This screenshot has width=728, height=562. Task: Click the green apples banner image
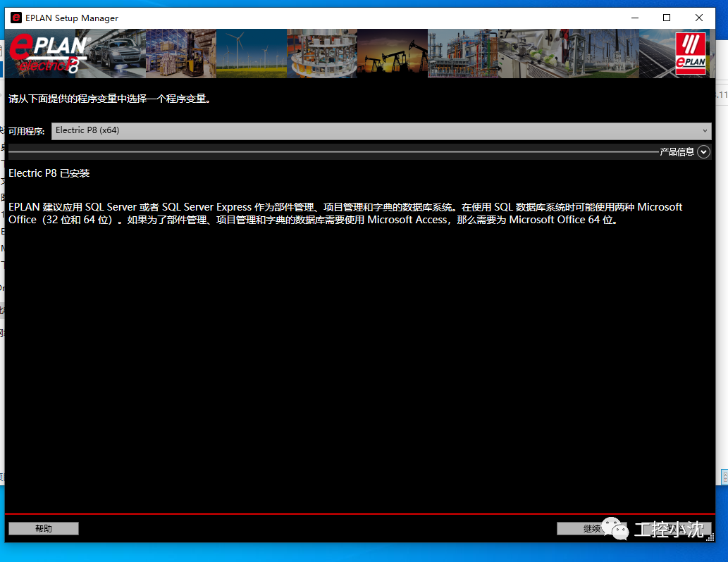(533, 53)
